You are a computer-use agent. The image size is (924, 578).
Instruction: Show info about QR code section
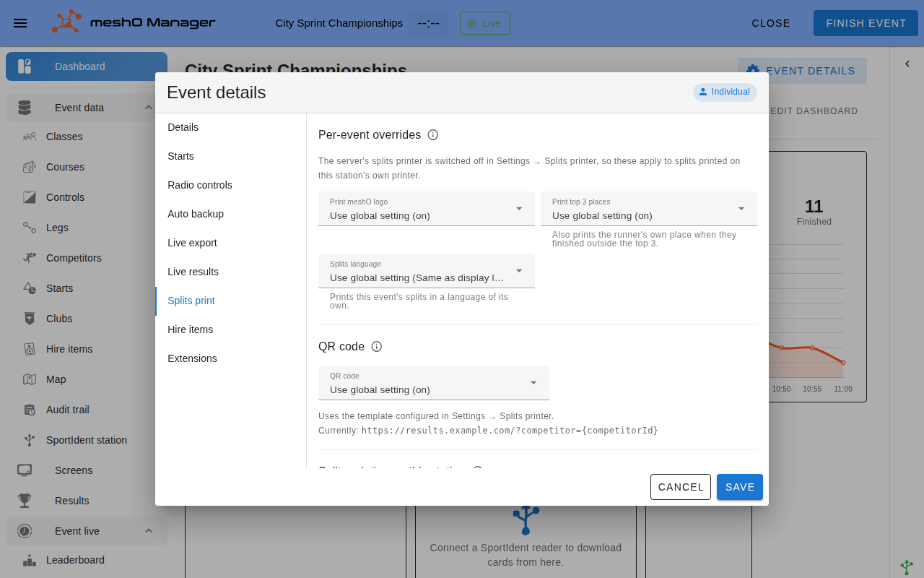[377, 346]
